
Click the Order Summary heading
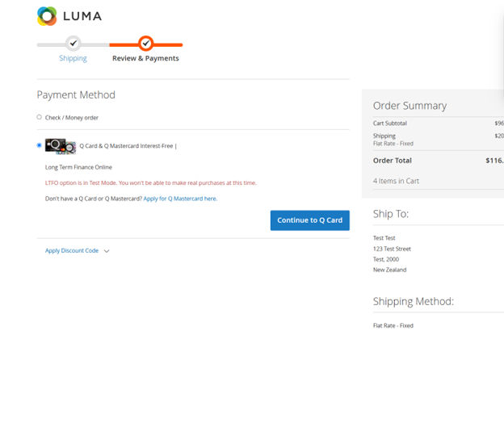pyautogui.click(x=409, y=106)
